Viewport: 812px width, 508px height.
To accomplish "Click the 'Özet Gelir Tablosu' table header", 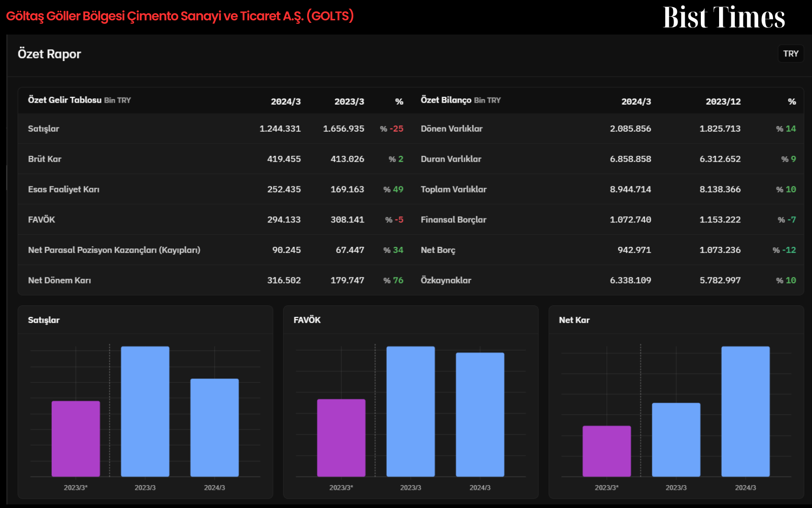I will 64,100.
